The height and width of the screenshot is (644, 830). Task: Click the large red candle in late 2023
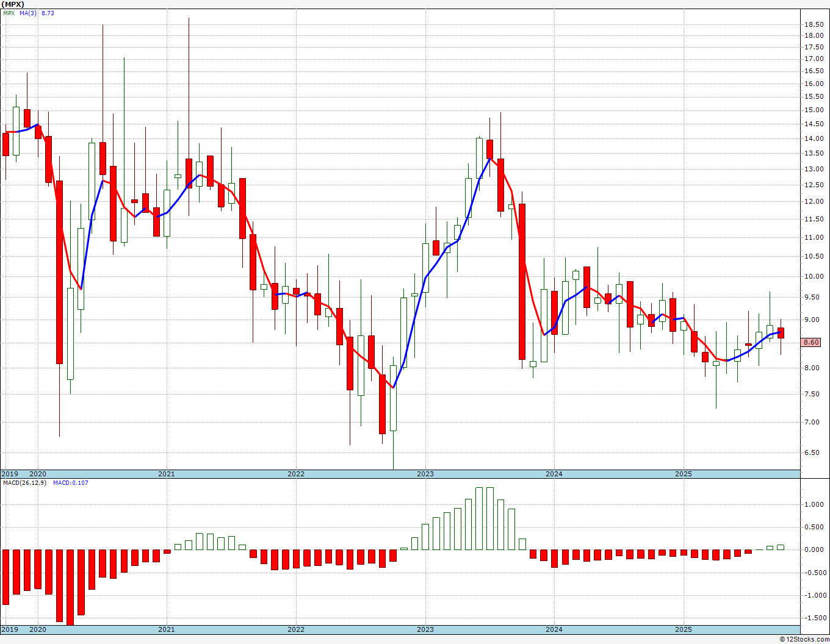coord(522,282)
